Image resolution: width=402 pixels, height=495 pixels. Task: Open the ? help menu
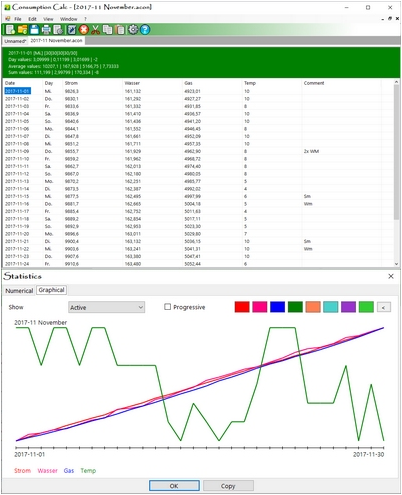(85, 19)
